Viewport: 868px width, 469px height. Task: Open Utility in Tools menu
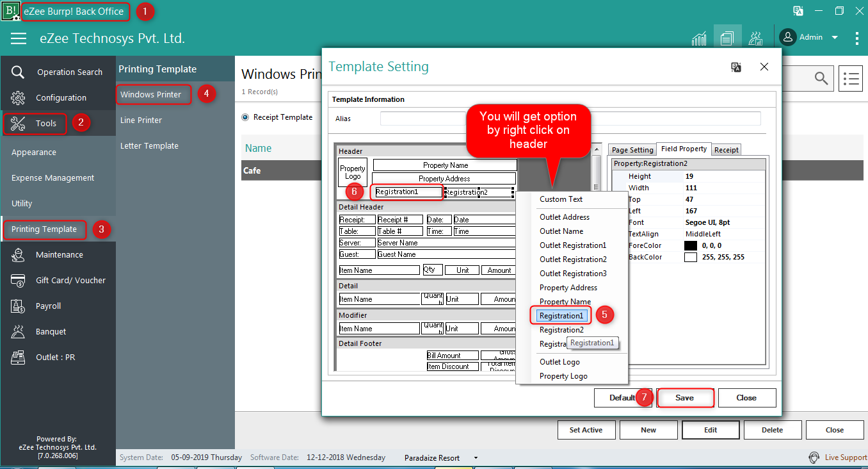[22, 203]
